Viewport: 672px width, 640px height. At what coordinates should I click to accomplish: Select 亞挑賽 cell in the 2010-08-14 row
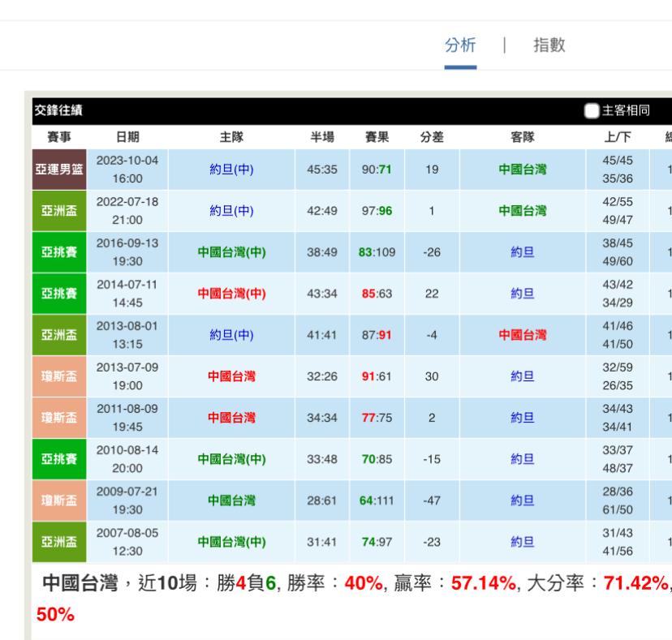59,459
